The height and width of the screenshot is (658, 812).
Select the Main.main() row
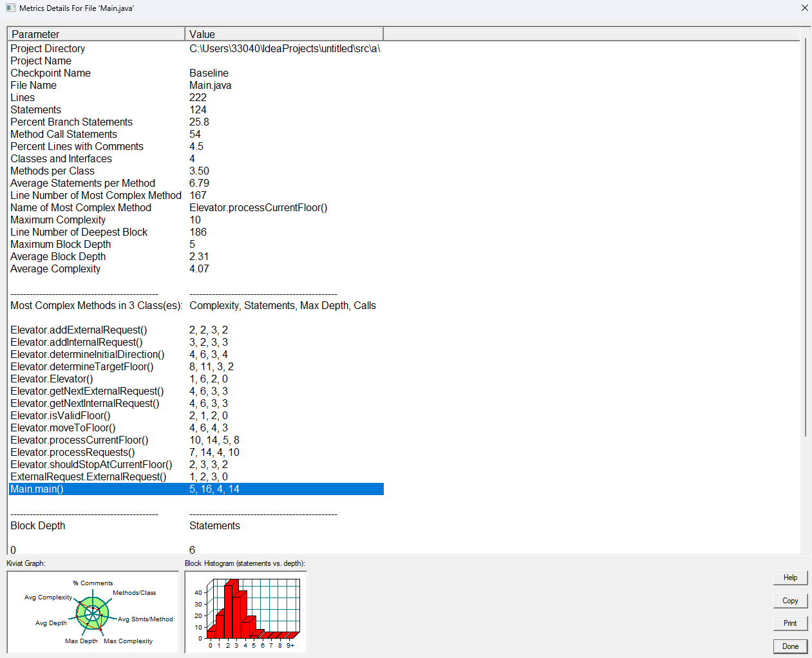tap(196, 489)
